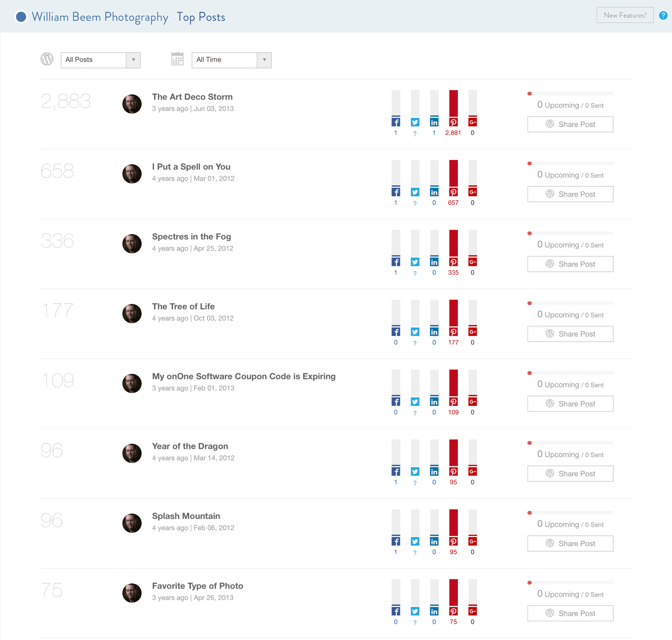Click the calendar icon beside All Time
672x640 pixels.
pos(177,59)
